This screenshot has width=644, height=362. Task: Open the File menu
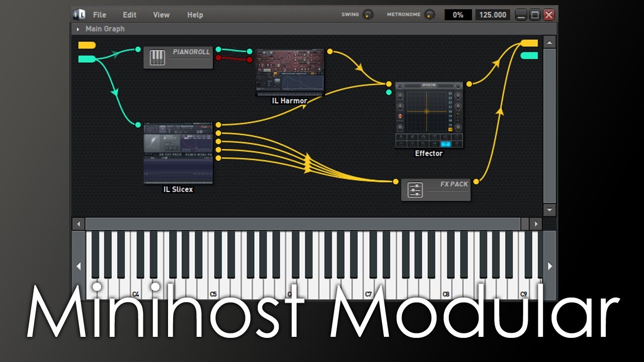[x=99, y=15]
